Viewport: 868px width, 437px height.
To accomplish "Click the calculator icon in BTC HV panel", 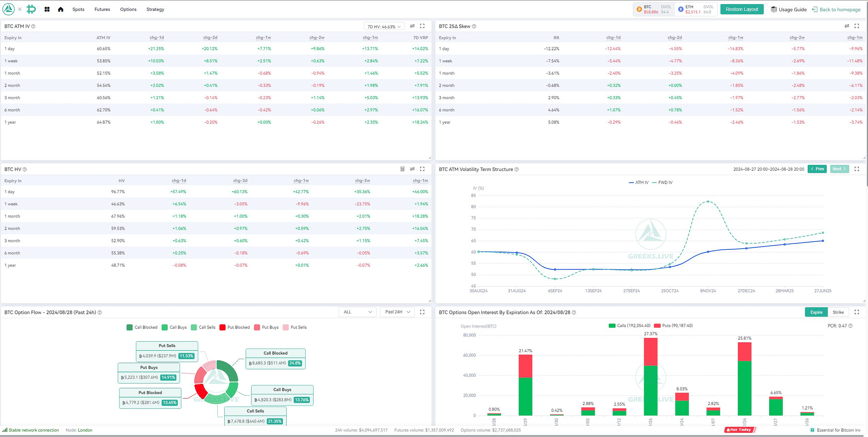I will click(x=403, y=169).
